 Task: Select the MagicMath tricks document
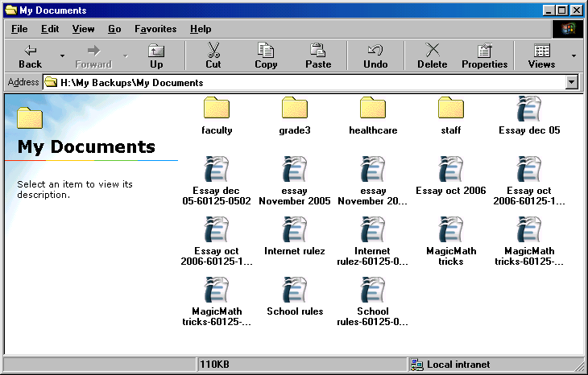[451, 241]
